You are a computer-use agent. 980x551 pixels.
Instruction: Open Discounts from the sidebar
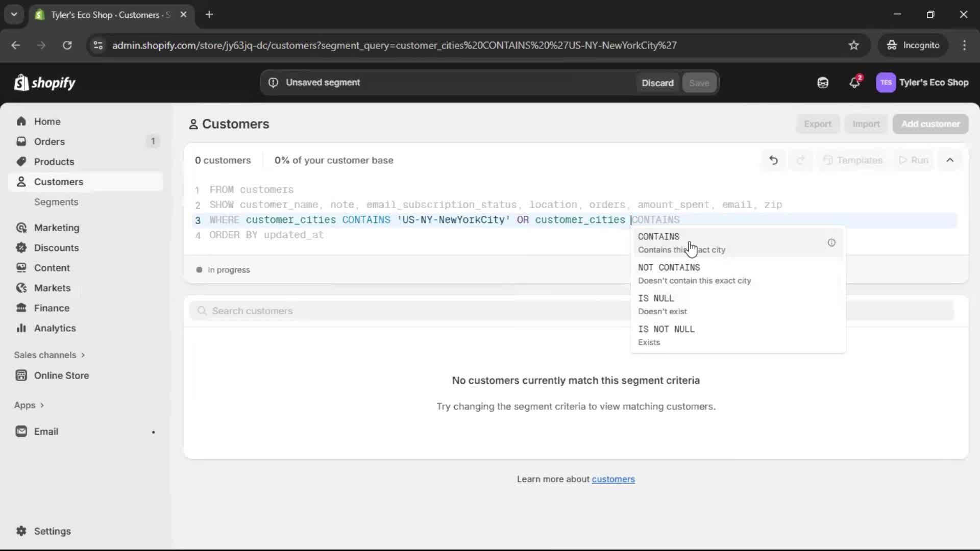[x=57, y=247]
